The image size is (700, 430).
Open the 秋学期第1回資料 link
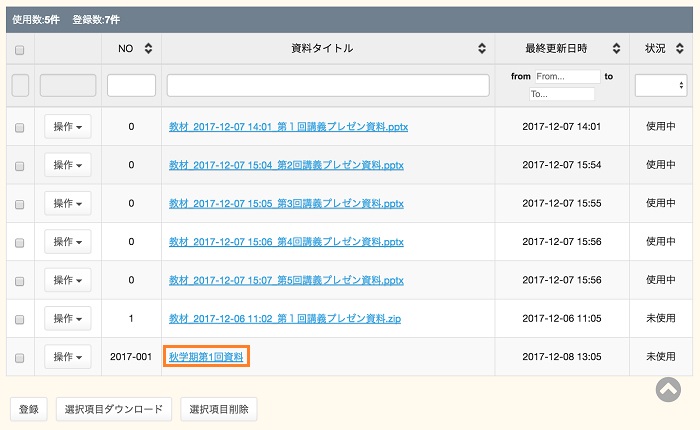click(207, 357)
